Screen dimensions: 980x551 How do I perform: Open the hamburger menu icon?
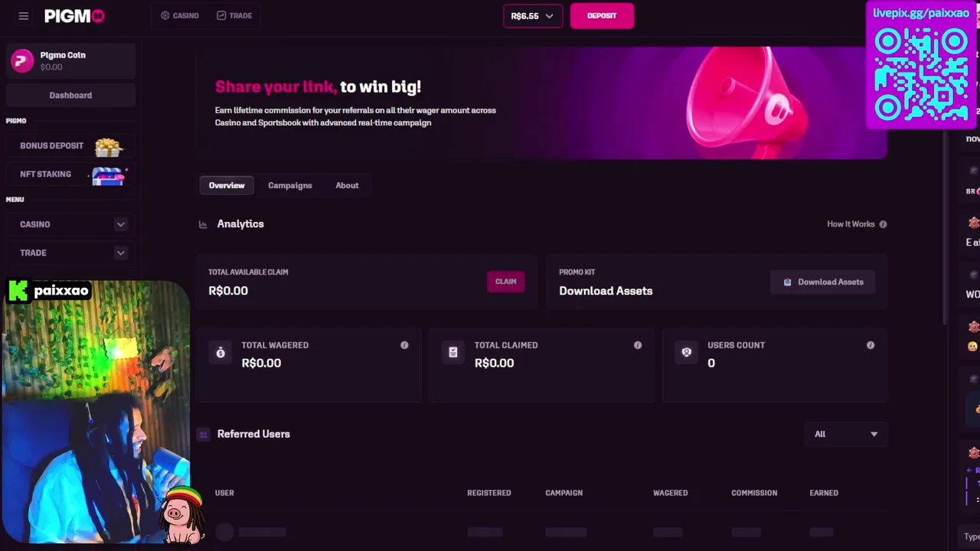pos(24,15)
